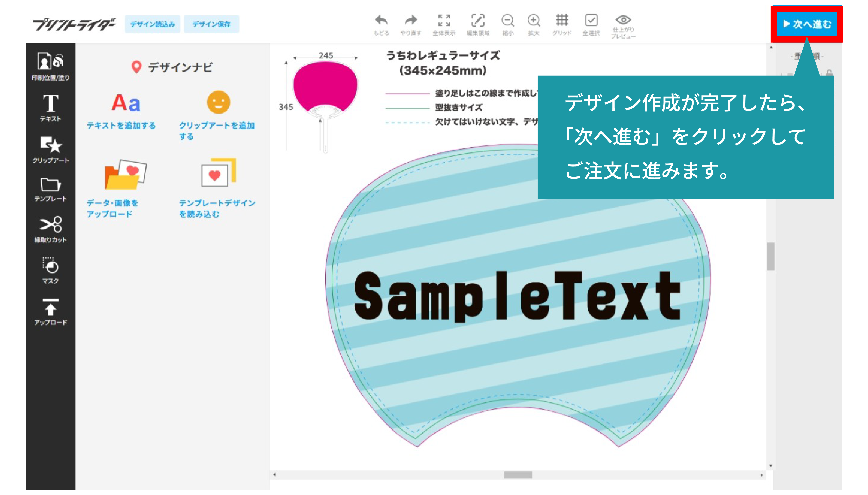Click the デザイン保存 button

(211, 24)
